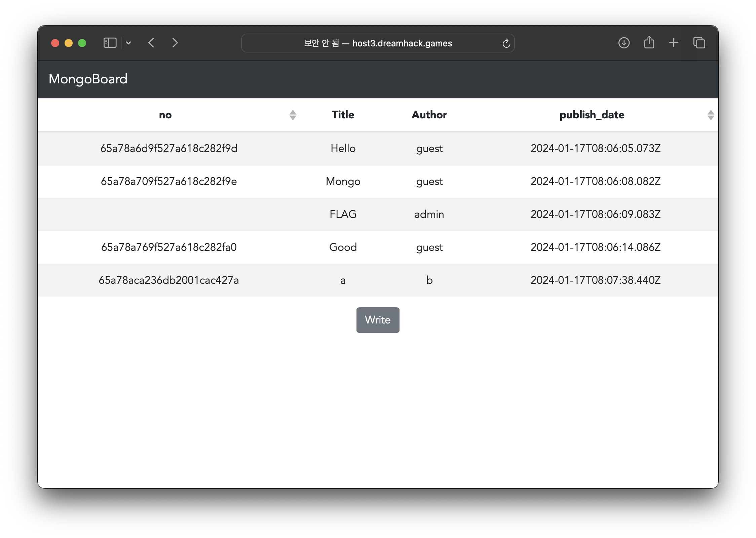Open a new tab with plus icon
The height and width of the screenshot is (538, 756).
pyautogui.click(x=674, y=43)
